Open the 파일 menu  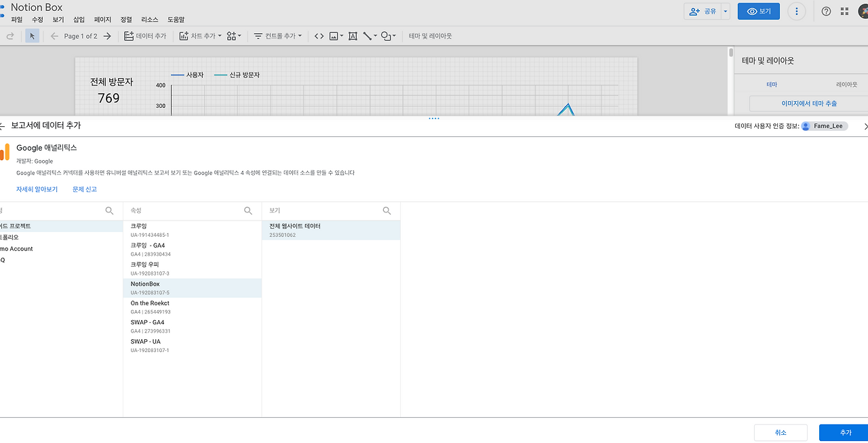pyautogui.click(x=17, y=20)
